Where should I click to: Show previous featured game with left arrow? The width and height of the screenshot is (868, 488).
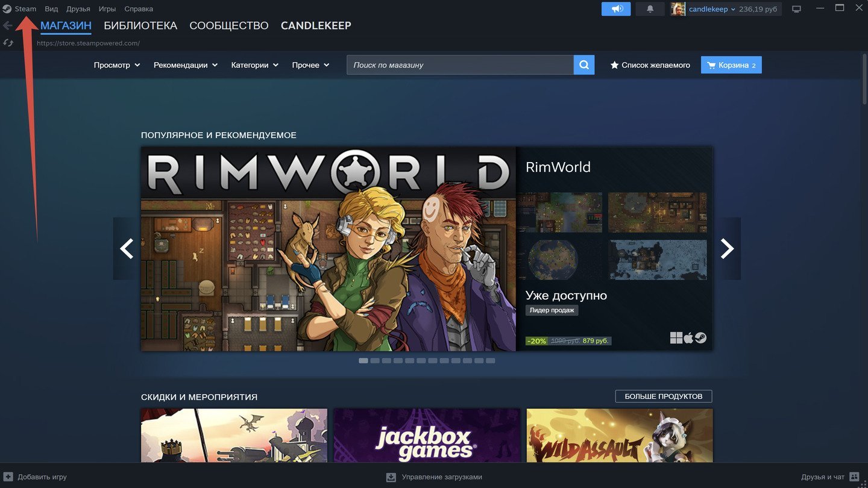(127, 248)
